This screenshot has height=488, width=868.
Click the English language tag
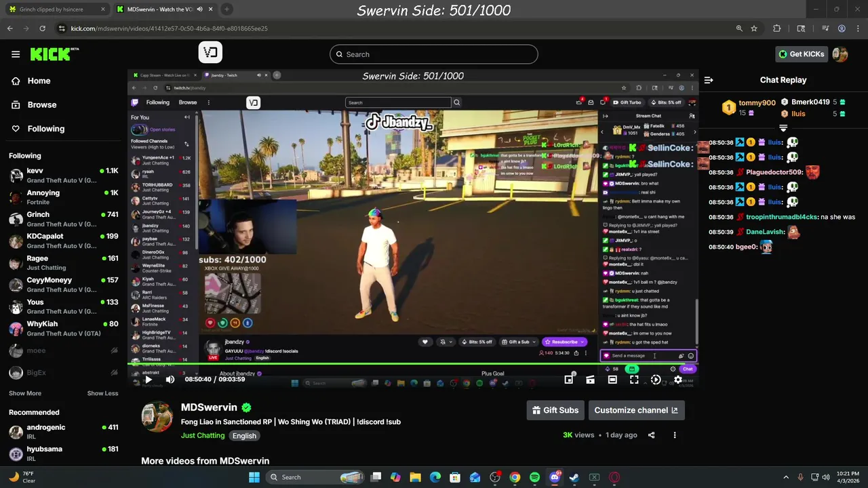coord(244,436)
